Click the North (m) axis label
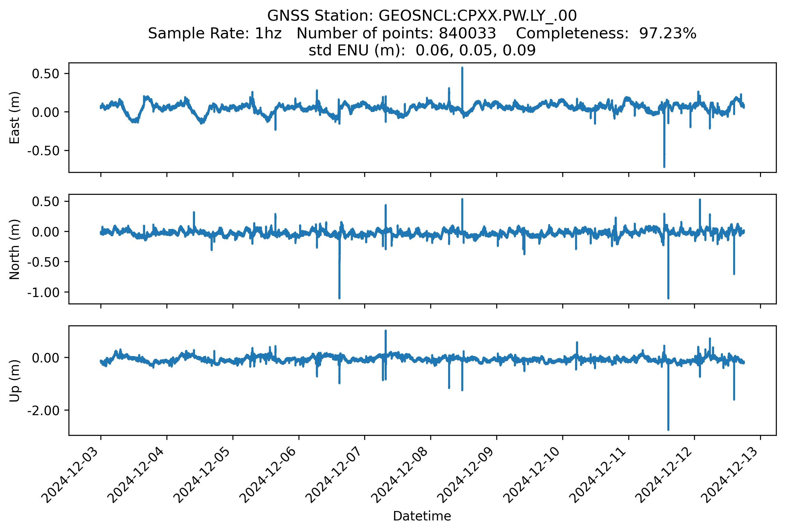The width and height of the screenshot is (785, 532). (x=15, y=249)
